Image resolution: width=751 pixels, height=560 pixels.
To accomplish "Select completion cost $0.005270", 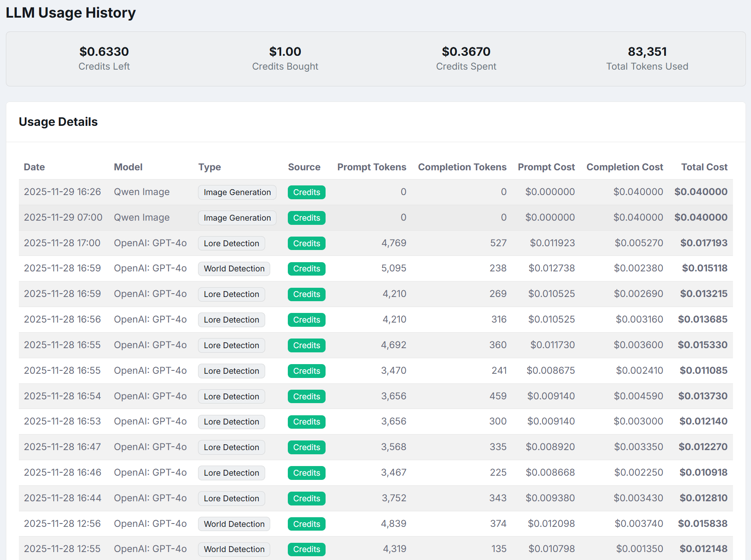I will coord(639,243).
